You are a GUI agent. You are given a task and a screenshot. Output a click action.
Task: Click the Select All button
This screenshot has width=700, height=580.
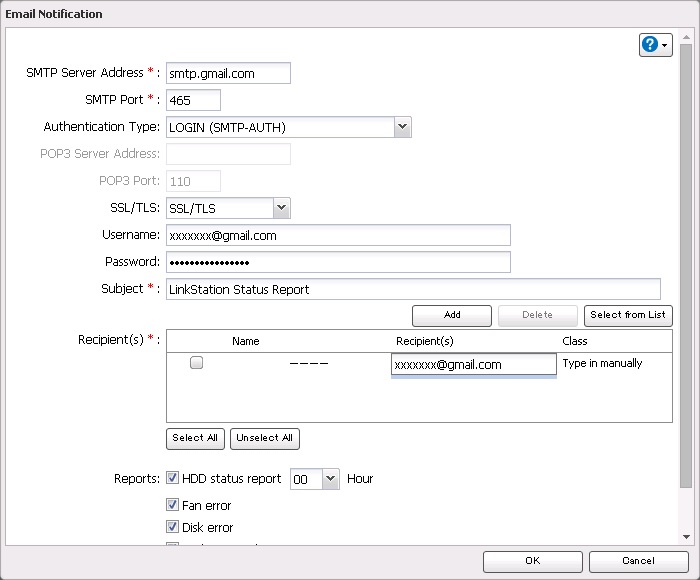coord(195,438)
